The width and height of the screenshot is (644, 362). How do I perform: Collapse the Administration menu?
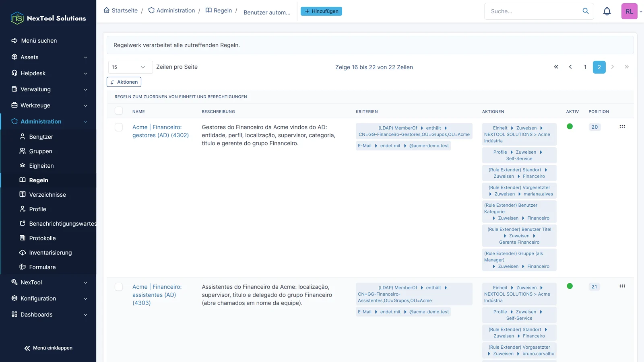pos(48,121)
